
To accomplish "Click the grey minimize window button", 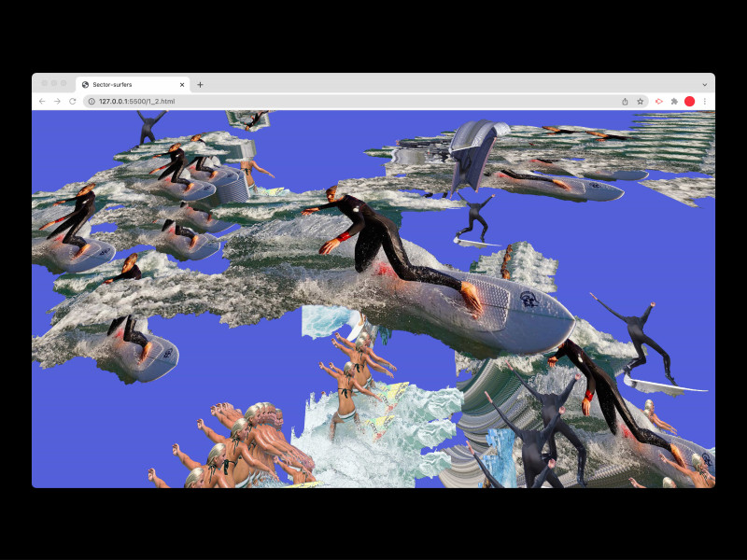I will point(53,83).
